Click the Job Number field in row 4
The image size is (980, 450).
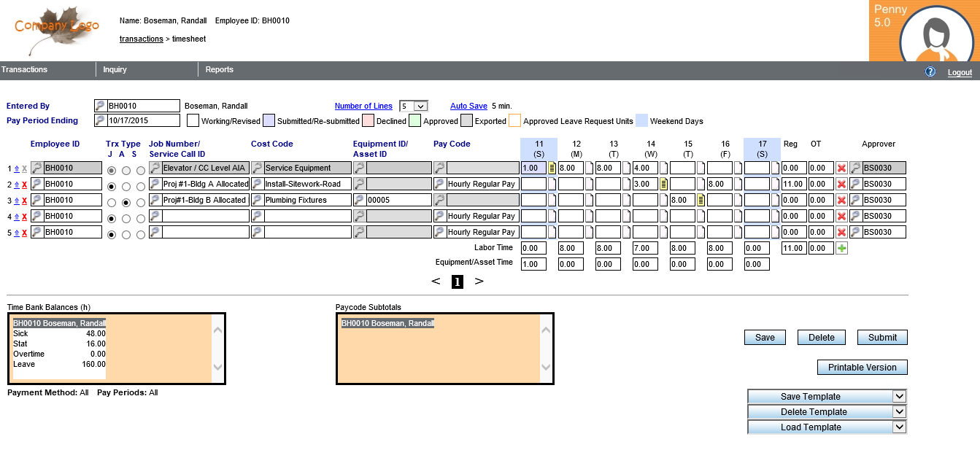204,217
